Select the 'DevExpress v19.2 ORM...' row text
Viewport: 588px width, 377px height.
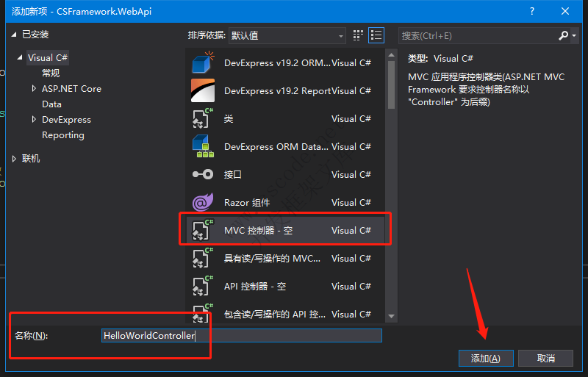[277, 63]
